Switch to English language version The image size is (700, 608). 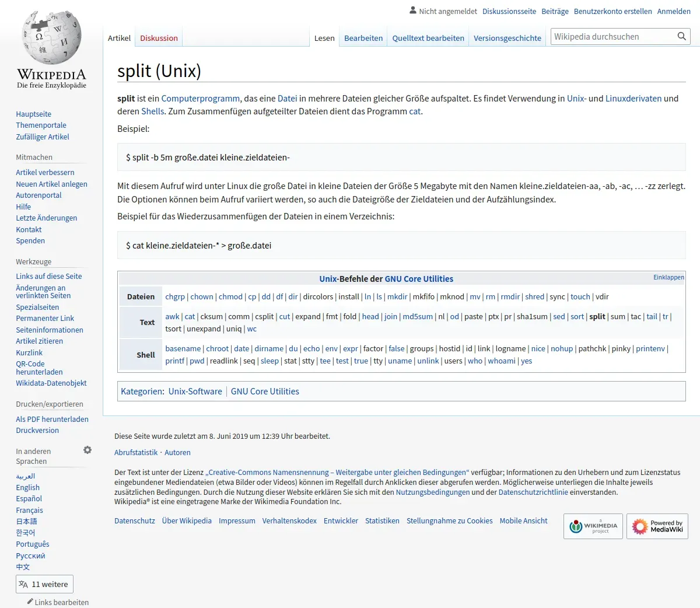pyautogui.click(x=27, y=487)
